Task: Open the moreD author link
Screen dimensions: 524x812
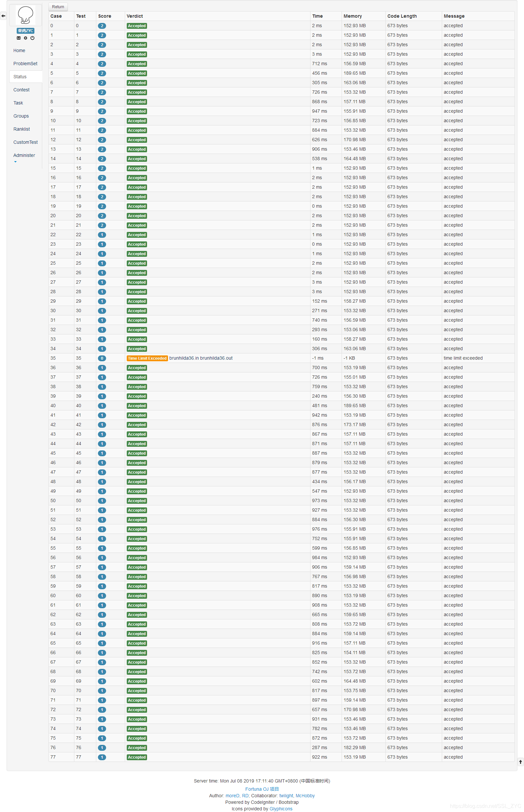Action: coord(233,796)
